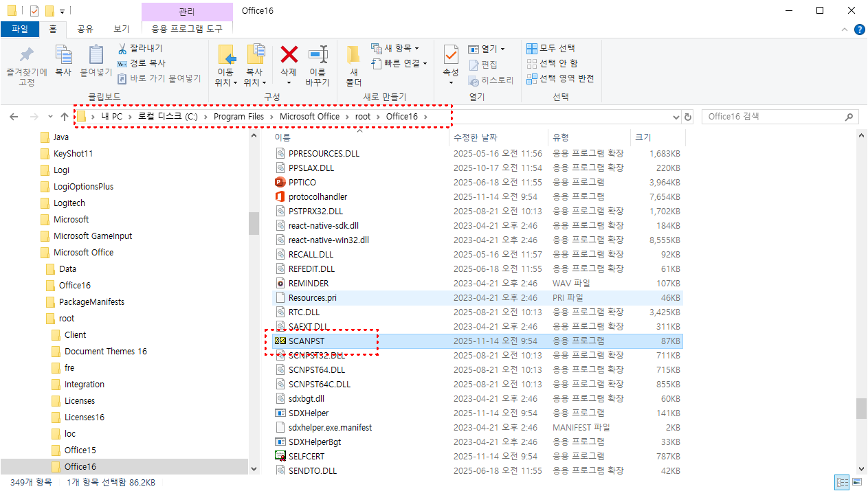Click the 붙여넣기 (Paste) ribbon icon
The width and height of the screenshot is (868, 491).
point(96,55)
